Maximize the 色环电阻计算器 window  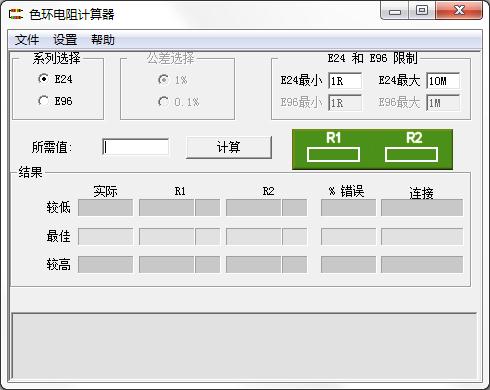pos(422,11)
